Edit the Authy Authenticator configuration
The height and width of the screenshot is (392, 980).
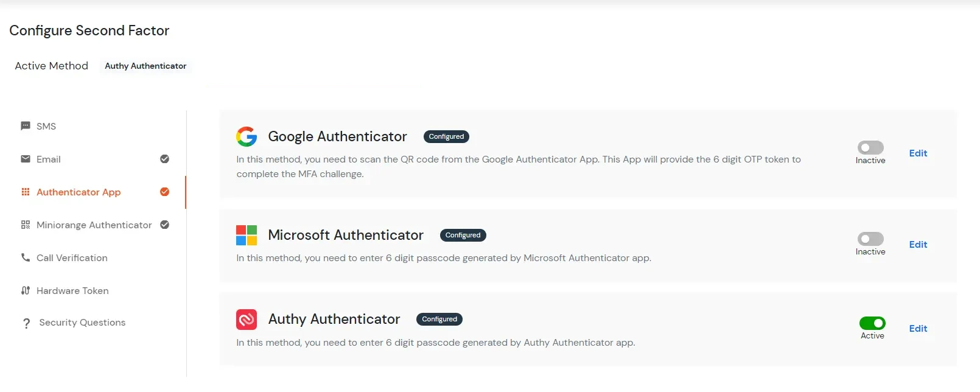click(x=919, y=328)
